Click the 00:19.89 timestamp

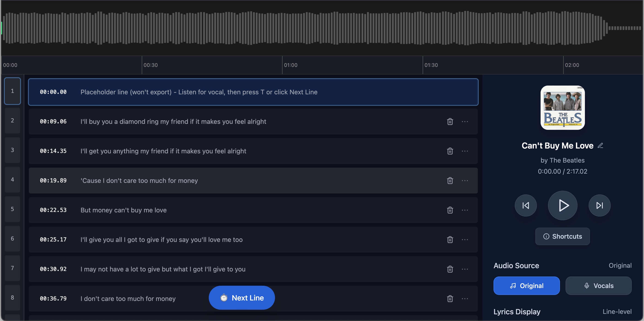[x=53, y=180]
